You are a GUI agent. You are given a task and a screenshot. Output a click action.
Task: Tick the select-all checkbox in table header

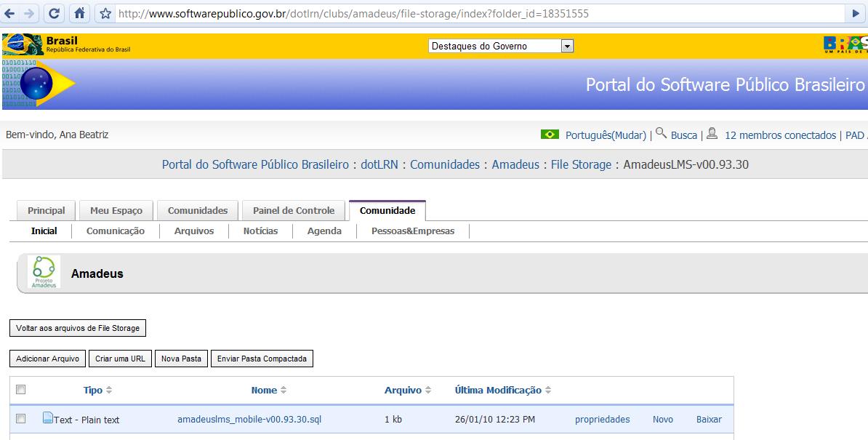20,390
